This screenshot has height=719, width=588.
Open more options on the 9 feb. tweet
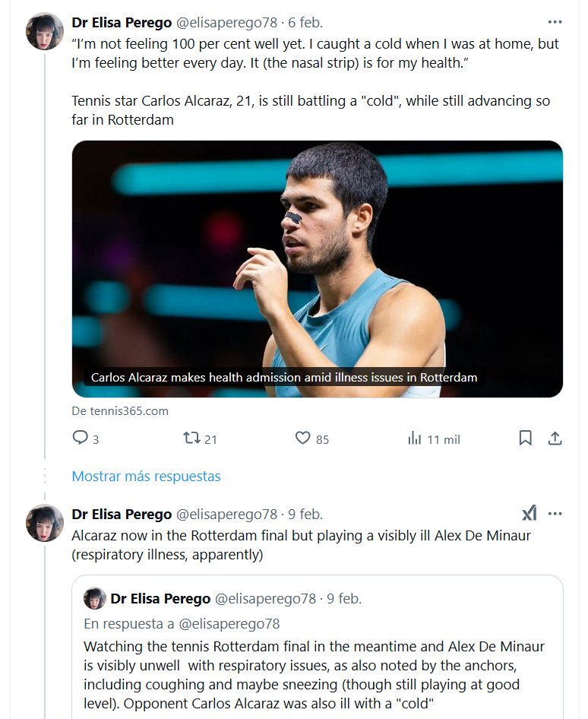[555, 514]
